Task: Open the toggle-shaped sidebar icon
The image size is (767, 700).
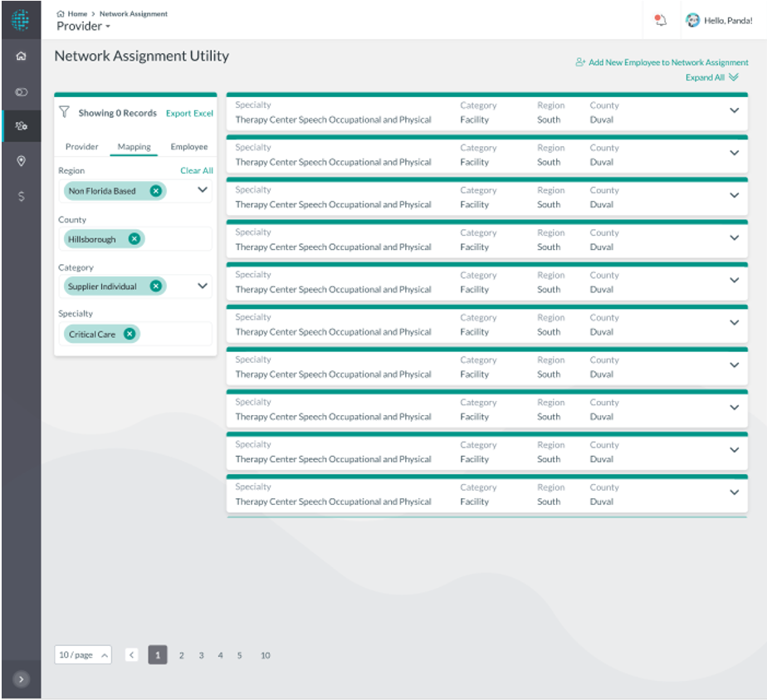Action: coord(21,92)
